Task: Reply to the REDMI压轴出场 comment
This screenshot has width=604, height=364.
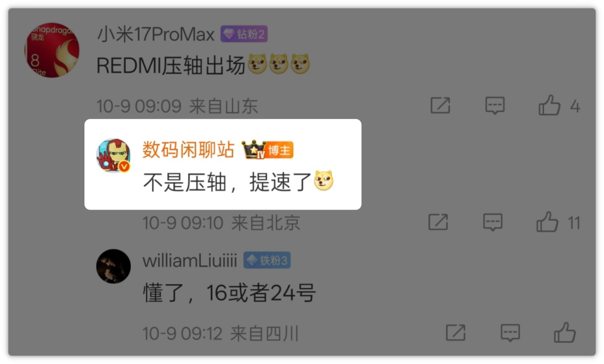Action: click(494, 105)
